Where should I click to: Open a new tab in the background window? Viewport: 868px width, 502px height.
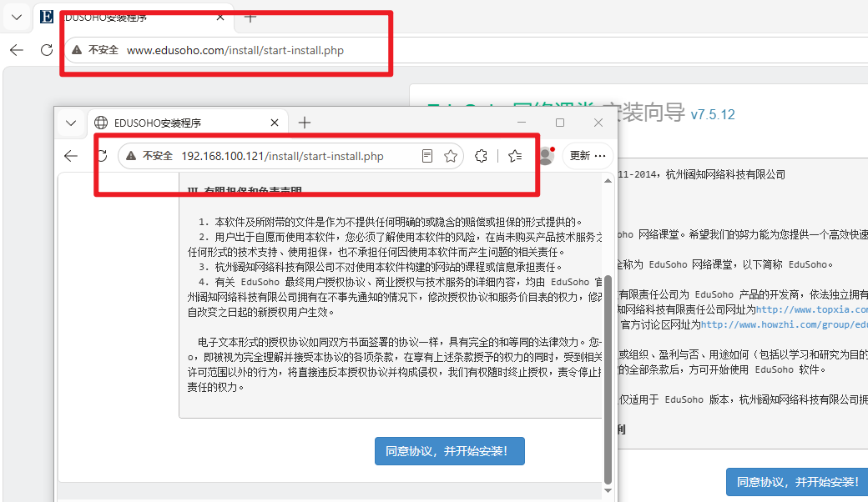(250, 18)
